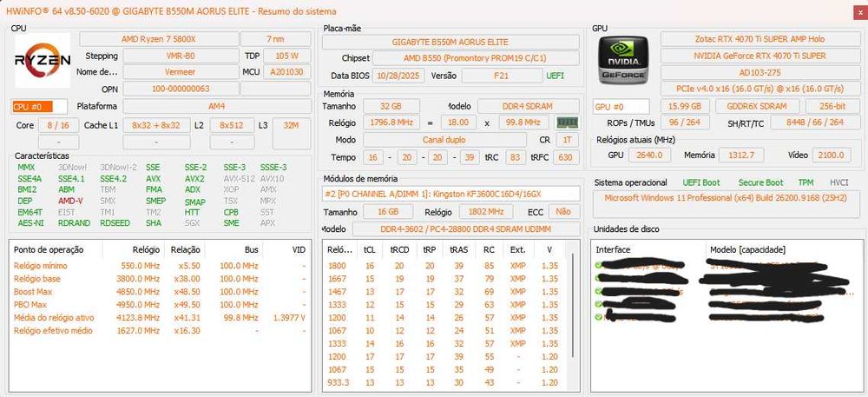
Task: Select the Boost Max row
Action: pyautogui.click(x=160, y=292)
